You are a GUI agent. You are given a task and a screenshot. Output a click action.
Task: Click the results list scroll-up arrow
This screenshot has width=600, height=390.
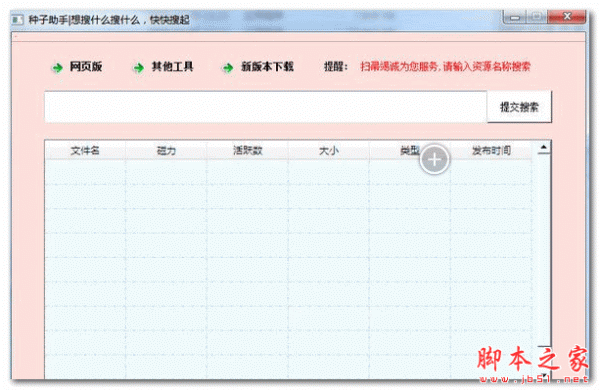coord(544,147)
